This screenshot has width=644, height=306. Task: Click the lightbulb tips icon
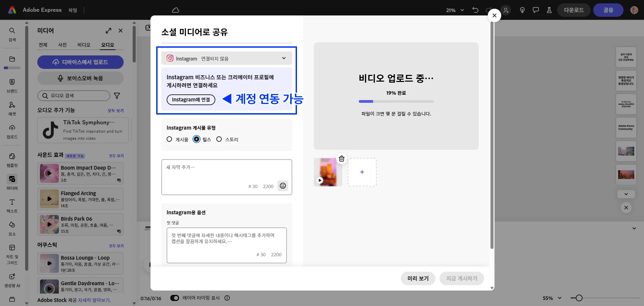(x=522, y=10)
